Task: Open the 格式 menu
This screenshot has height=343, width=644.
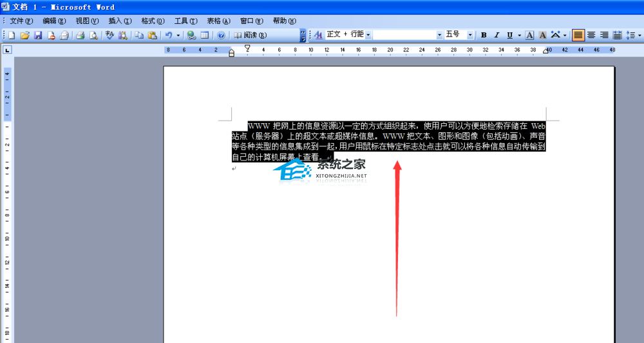Action: (x=153, y=21)
